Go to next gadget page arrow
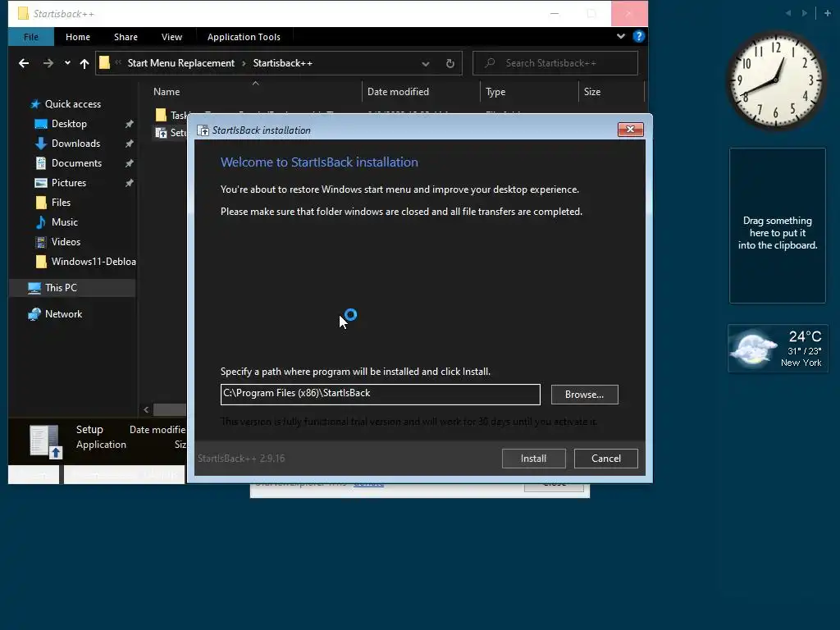 pos(804,13)
